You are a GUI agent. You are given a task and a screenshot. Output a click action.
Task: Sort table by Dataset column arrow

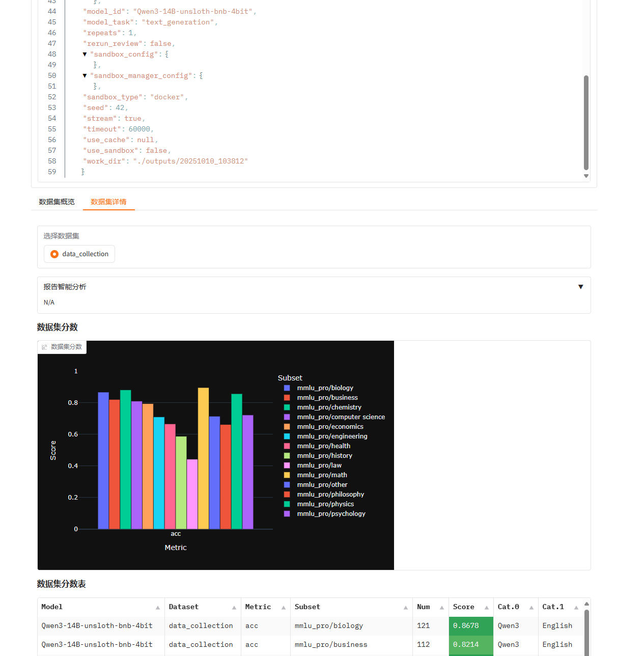click(234, 607)
